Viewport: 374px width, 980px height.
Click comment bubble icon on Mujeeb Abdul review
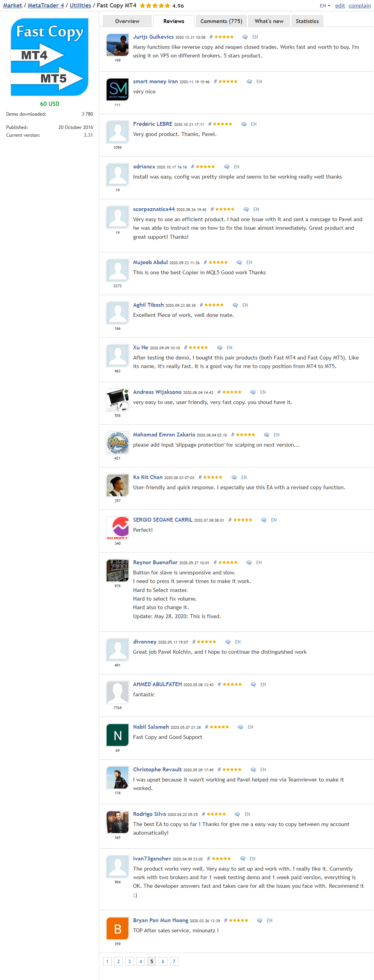(239, 263)
